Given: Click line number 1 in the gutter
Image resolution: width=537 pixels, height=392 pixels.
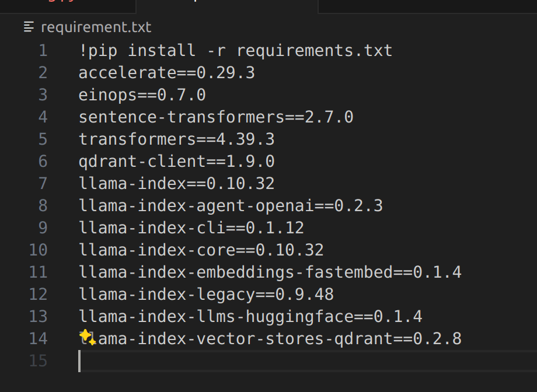Looking at the screenshot, I should [x=43, y=51].
